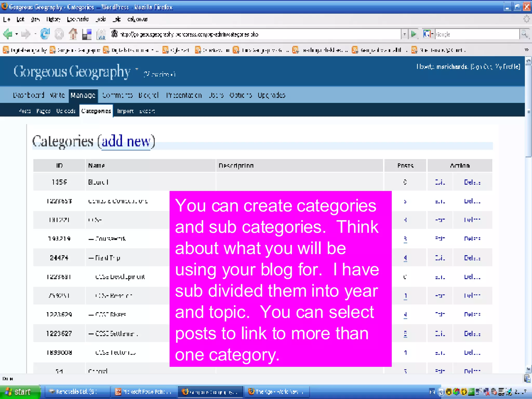Image resolution: width=532 pixels, height=399 pixels.
Task: Click the Sign Out link
Action: [x=481, y=67]
